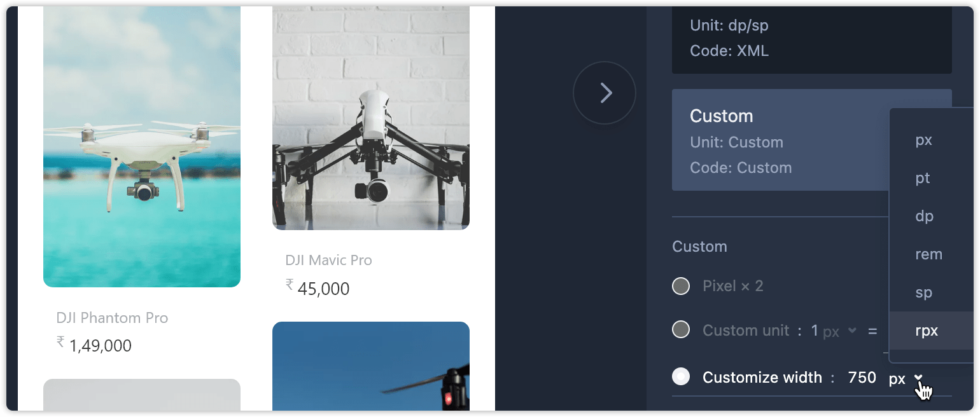Screen dimensions: 980x417
Task: Click the circular right arrow button
Action: (604, 93)
